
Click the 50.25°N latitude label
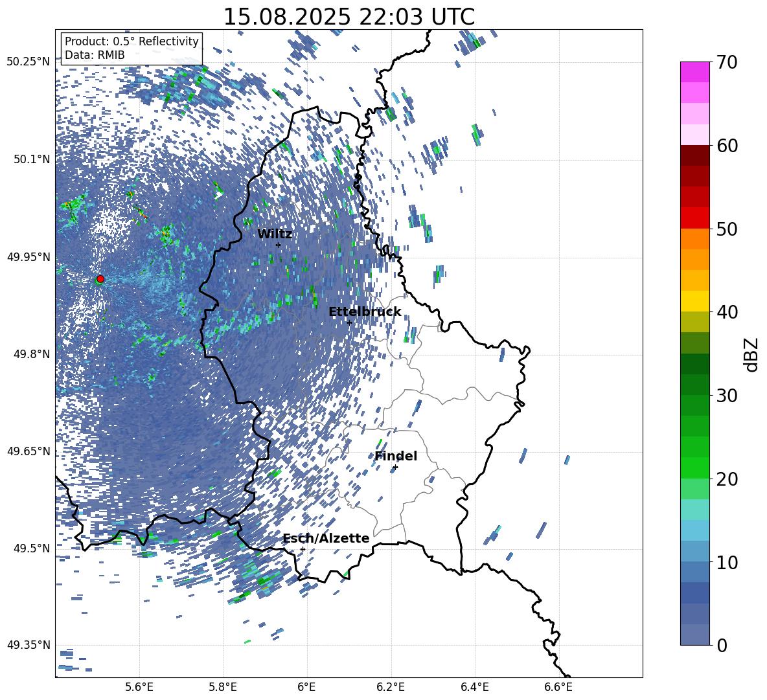(29, 62)
